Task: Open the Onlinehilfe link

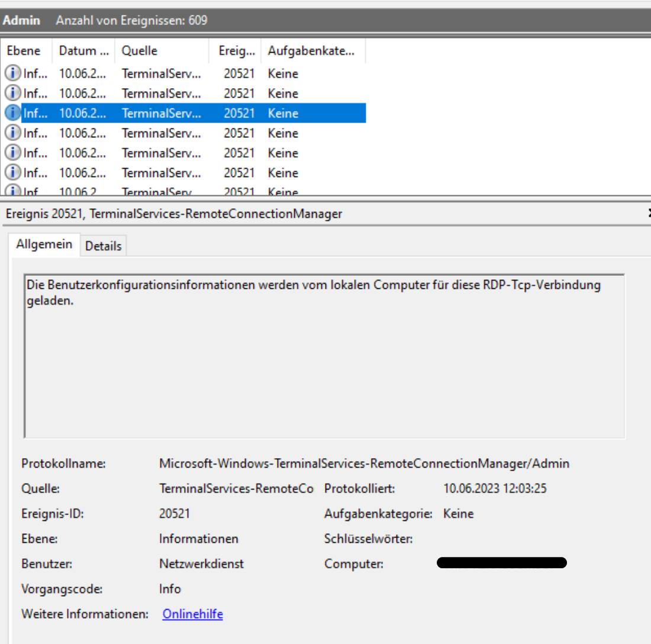Action: pos(193,614)
